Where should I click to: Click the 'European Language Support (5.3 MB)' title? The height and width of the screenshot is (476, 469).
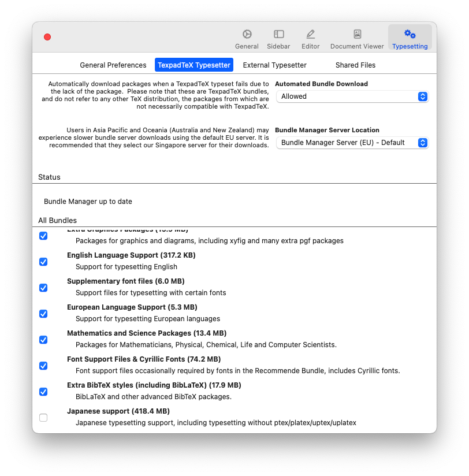[132, 307]
